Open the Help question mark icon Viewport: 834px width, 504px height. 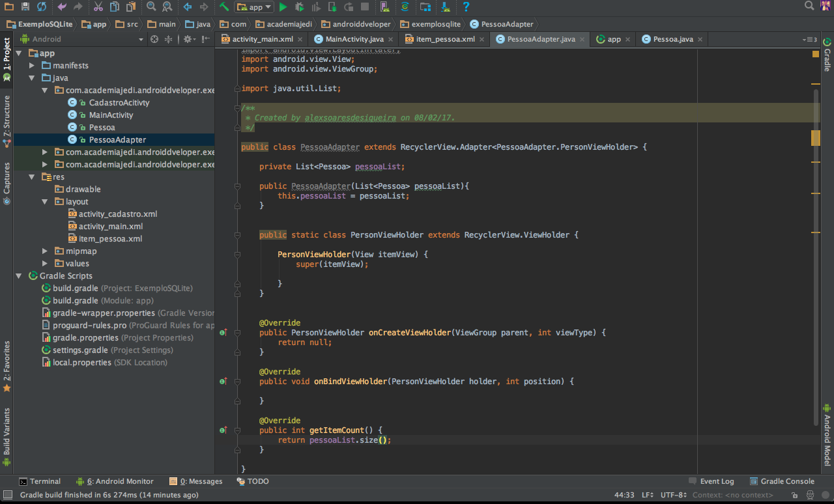[x=466, y=7]
